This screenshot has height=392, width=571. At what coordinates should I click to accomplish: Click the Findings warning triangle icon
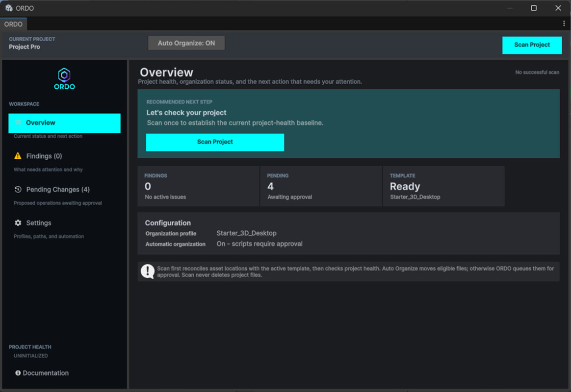pyautogui.click(x=18, y=156)
